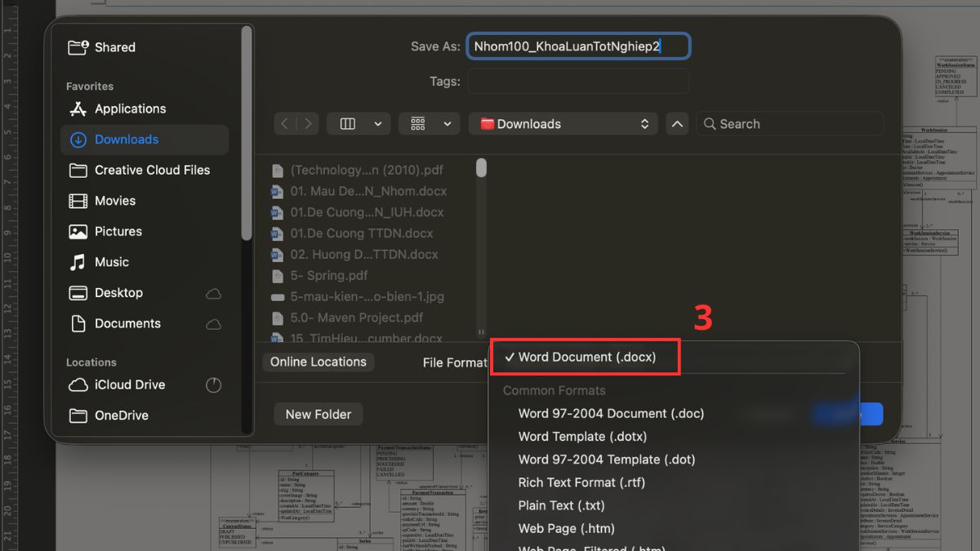The image size is (980, 551).
Task: Select Rich Text Format (.rtf) option
Action: pyautogui.click(x=581, y=482)
